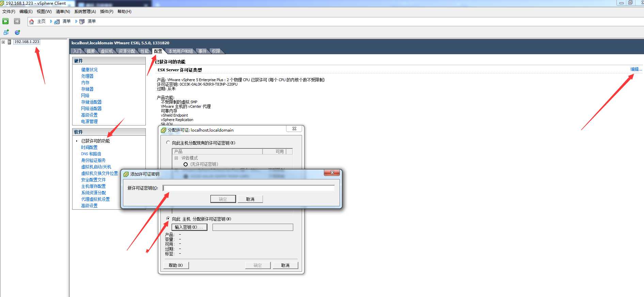Viewport: 644px width, 297px height.
Task: Click the new virtual machine toolbar icon
Action: pos(6,32)
